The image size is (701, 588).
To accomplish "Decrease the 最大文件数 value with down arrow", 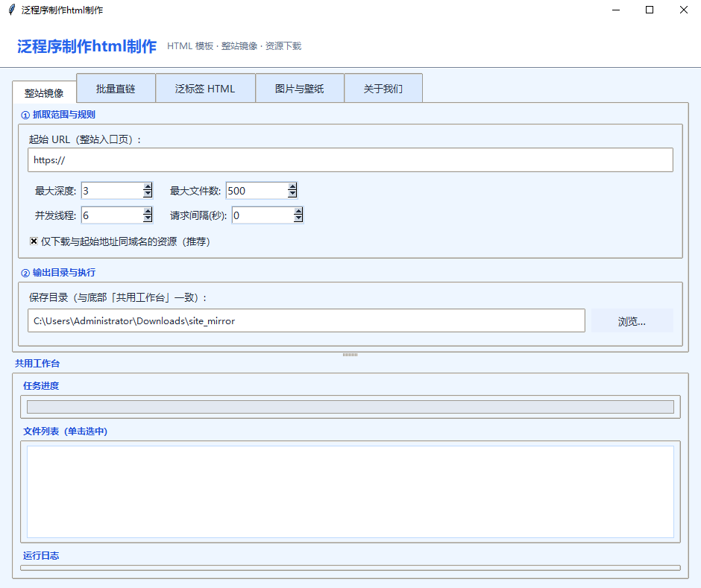I will pyautogui.click(x=292, y=195).
